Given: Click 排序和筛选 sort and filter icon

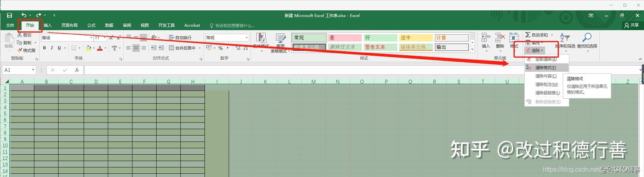Looking at the screenshot, I should pos(565,38).
